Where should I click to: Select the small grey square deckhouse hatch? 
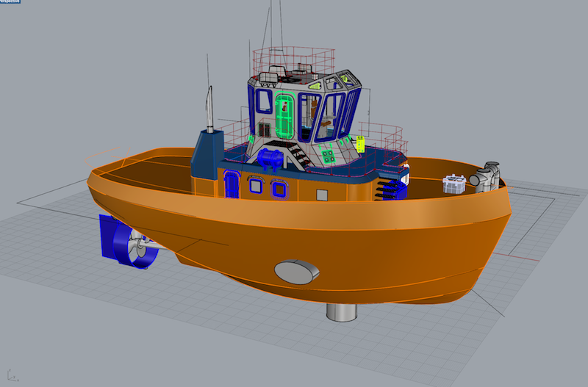pyautogui.click(x=321, y=195)
